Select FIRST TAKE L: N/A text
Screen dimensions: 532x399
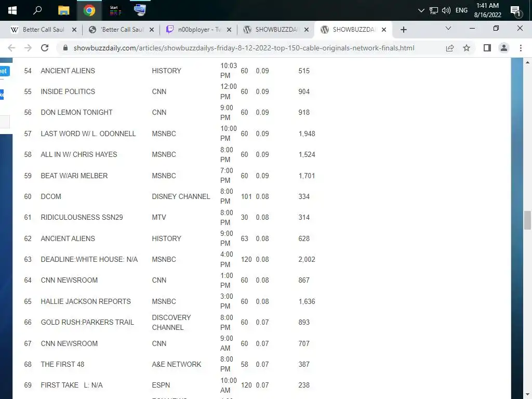coord(72,385)
